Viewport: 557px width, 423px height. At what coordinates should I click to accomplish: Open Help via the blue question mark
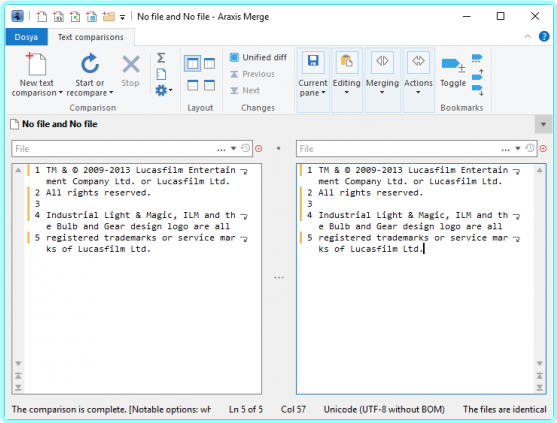point(544,36)
